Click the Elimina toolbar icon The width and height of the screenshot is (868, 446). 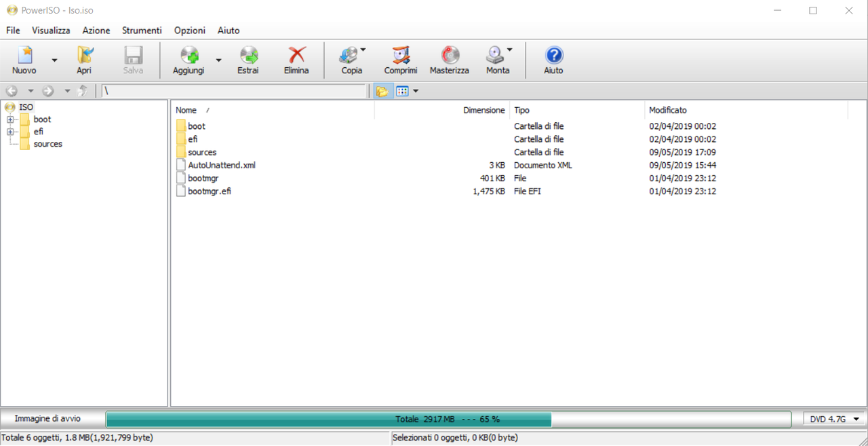pos(296,55)
